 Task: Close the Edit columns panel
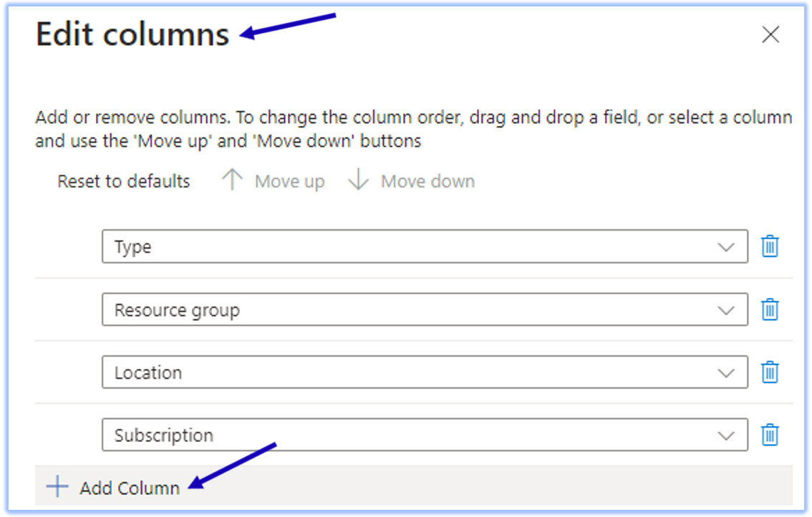pos(770,34)
